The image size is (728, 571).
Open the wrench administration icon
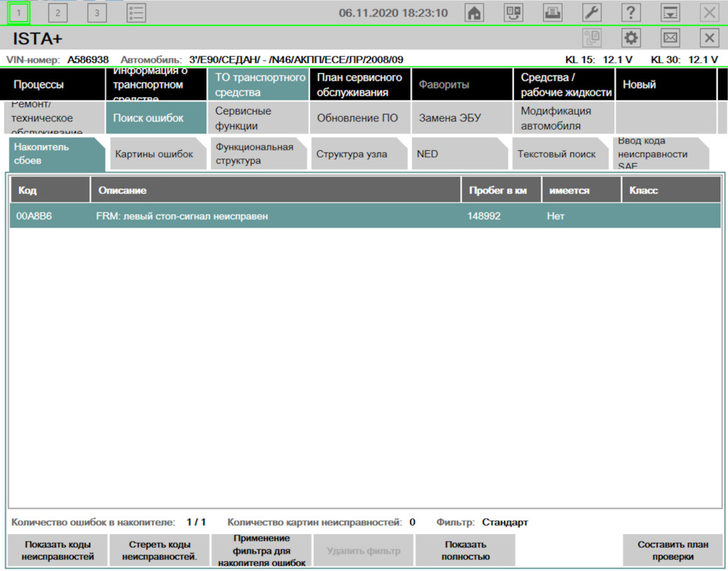click(x=592, y=13)
